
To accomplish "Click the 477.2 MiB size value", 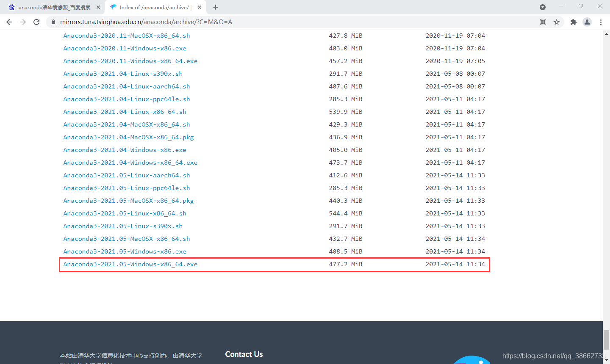I will coord(346,264).
